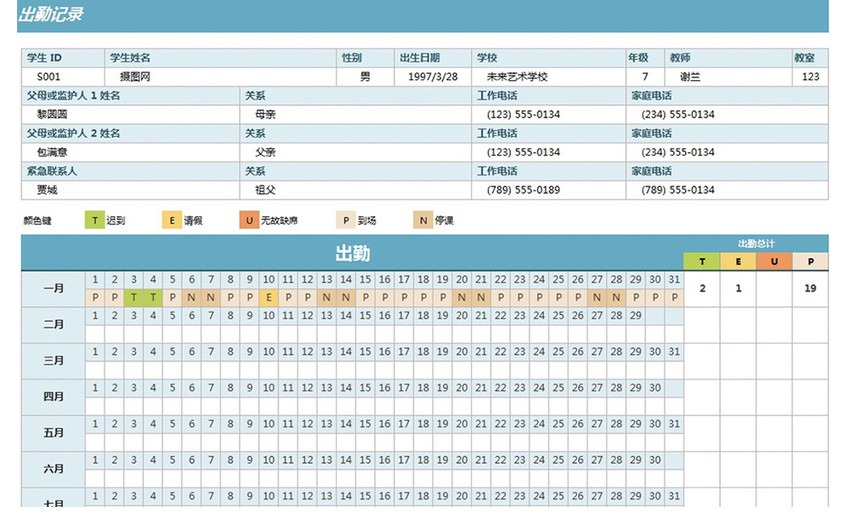Screen dimensions: 850x524
Task: Click the 学生 ID column header
Action: (63, 58)
